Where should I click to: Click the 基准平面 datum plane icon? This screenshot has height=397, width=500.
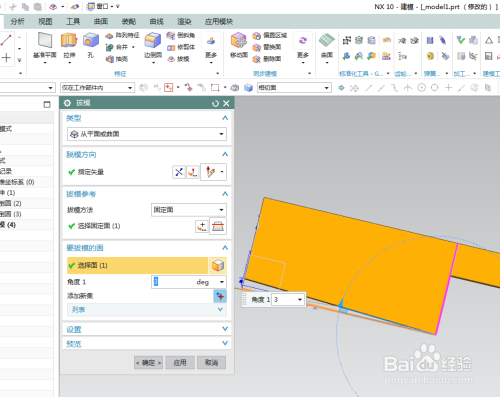(x=45, y=40)
